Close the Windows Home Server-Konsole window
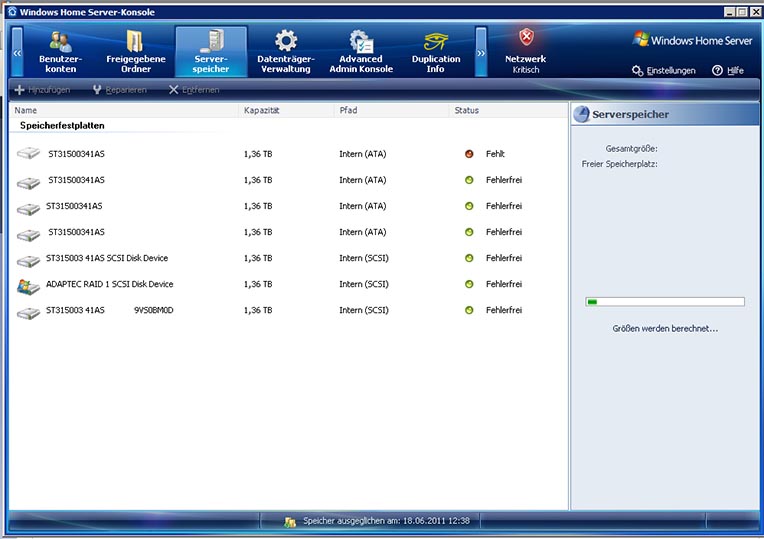The height and width of the screenshot is (539, 764). [x=755, y=12]
